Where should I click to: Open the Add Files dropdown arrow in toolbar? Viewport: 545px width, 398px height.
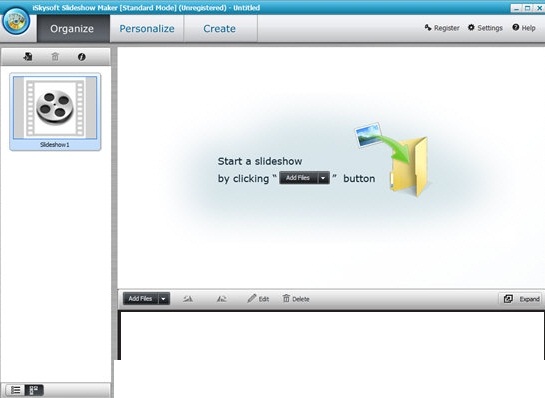[164, 299]
